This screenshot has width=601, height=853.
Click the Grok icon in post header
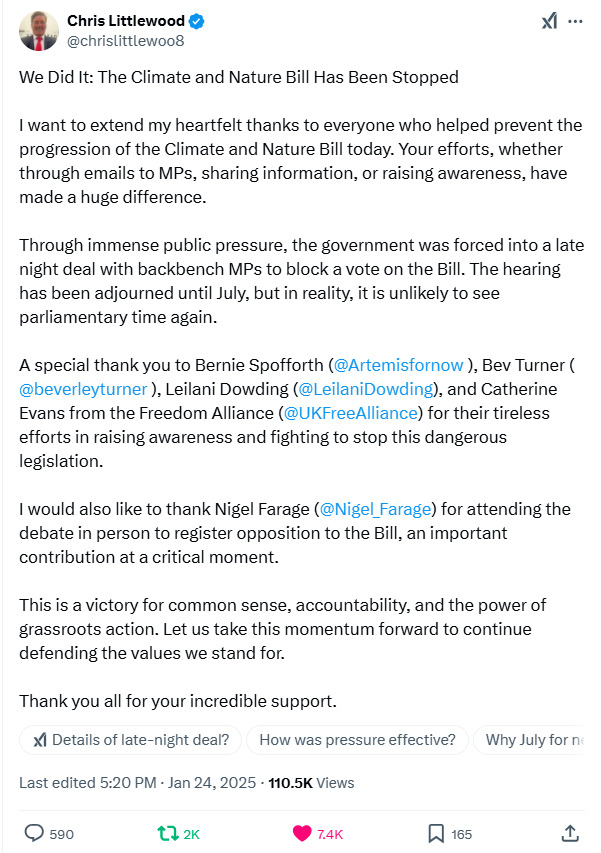(549, 22)
